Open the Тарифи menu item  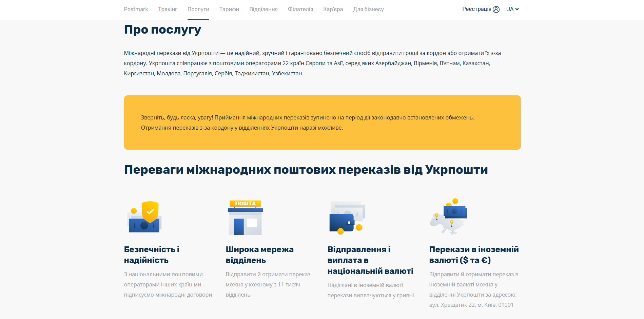coord(229,9)
